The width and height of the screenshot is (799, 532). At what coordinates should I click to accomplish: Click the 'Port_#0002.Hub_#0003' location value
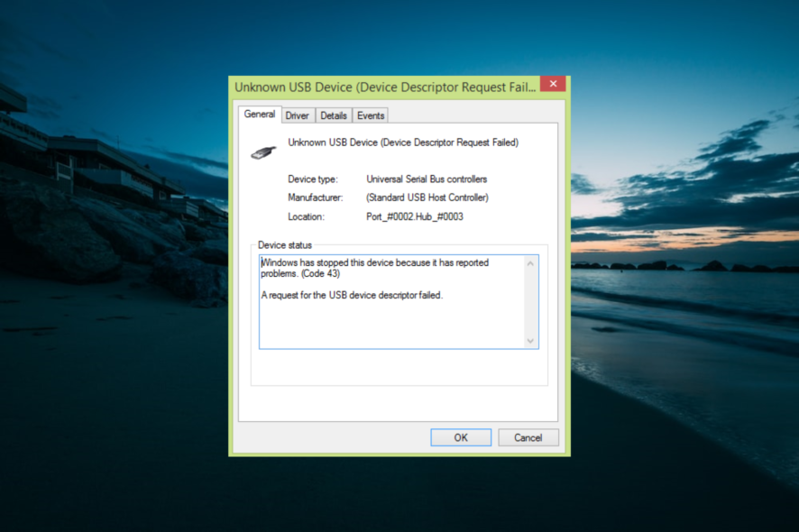414,216
